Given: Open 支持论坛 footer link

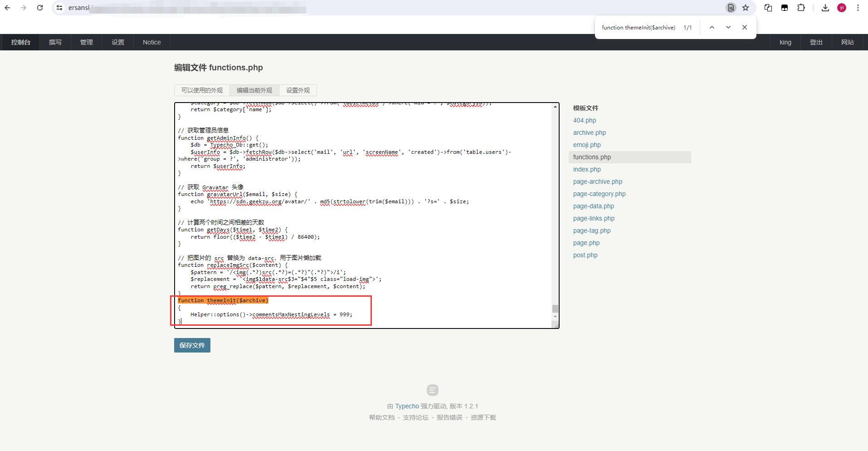Looking at the screenshot, I should 416,417.
